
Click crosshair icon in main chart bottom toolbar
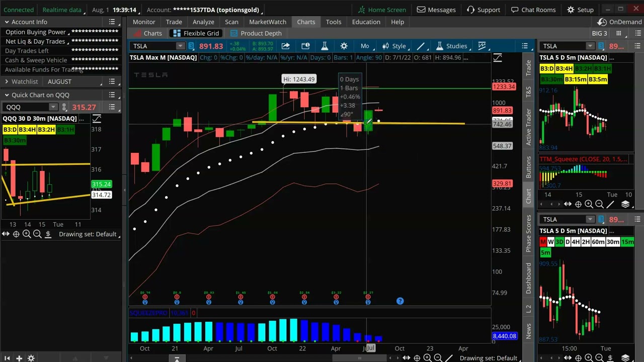click(x=417, y=358)
